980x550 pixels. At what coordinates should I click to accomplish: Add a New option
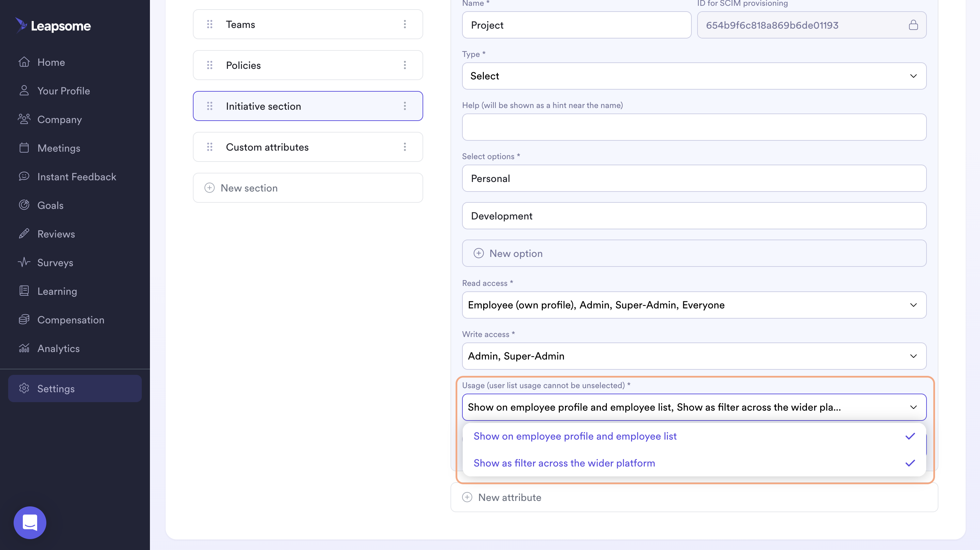point(694,253)
